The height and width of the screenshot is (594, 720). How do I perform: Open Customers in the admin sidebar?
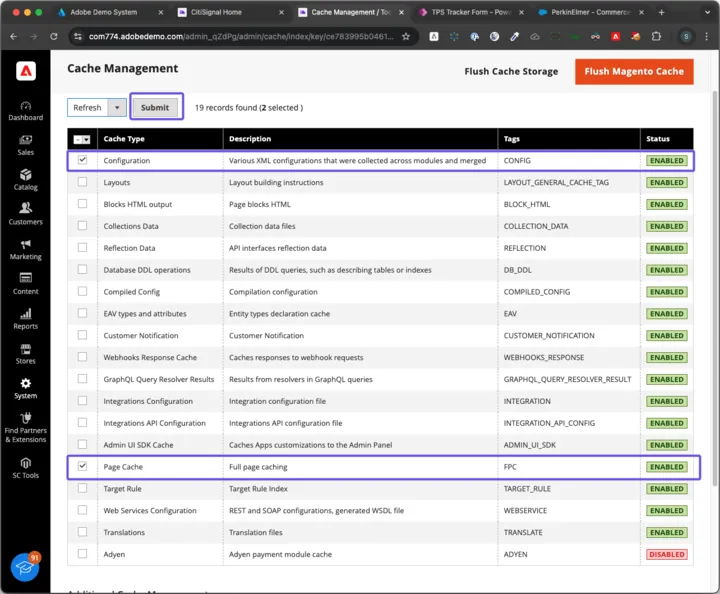click(25, 215)
